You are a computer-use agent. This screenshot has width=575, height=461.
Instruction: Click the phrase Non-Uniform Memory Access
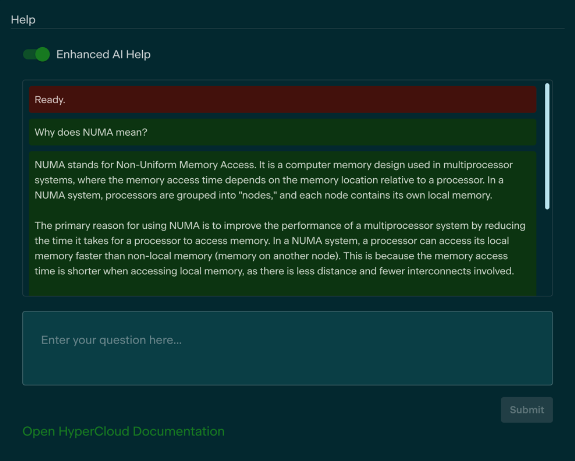tap(185, 165)
